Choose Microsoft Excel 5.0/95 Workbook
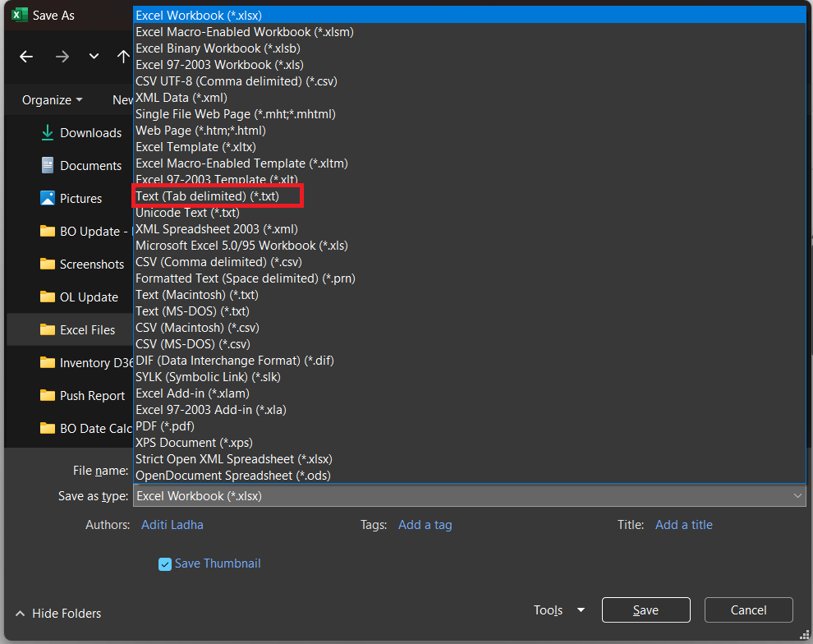813x644 pixels. coord(469,246)
